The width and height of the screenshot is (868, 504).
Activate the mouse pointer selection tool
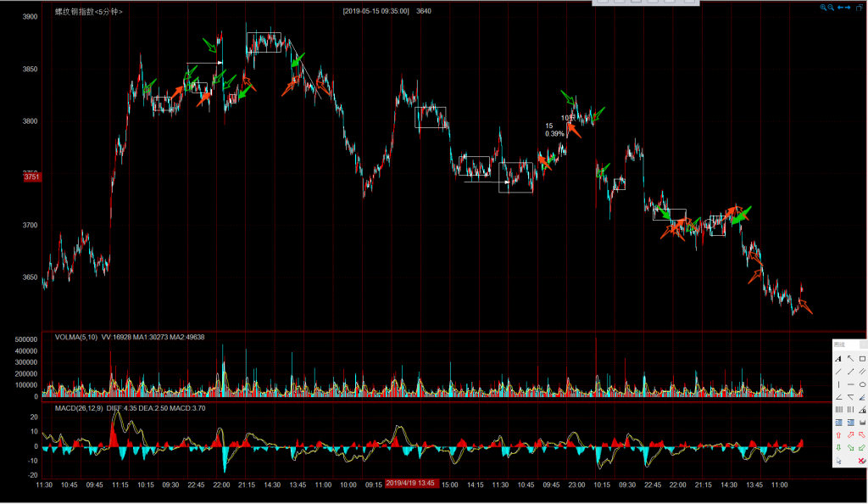pyautogui.click(x=838, y=461)
